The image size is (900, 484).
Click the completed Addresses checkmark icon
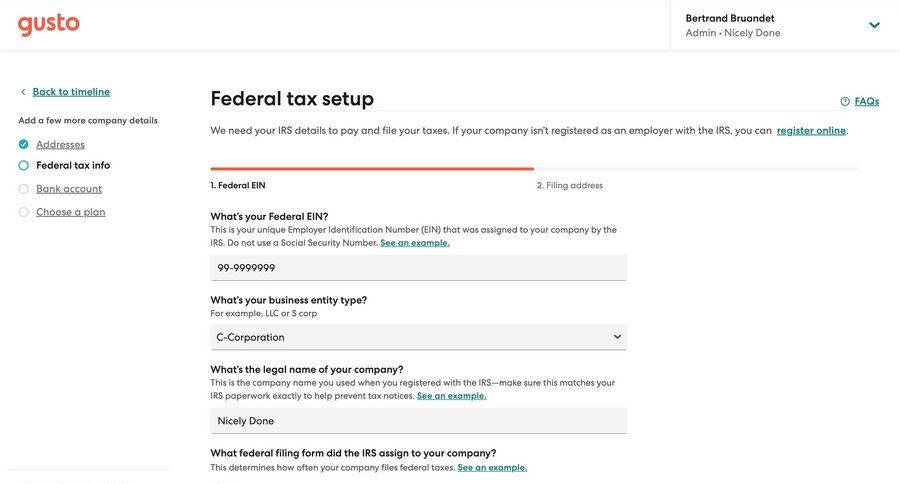coord(23,144)
